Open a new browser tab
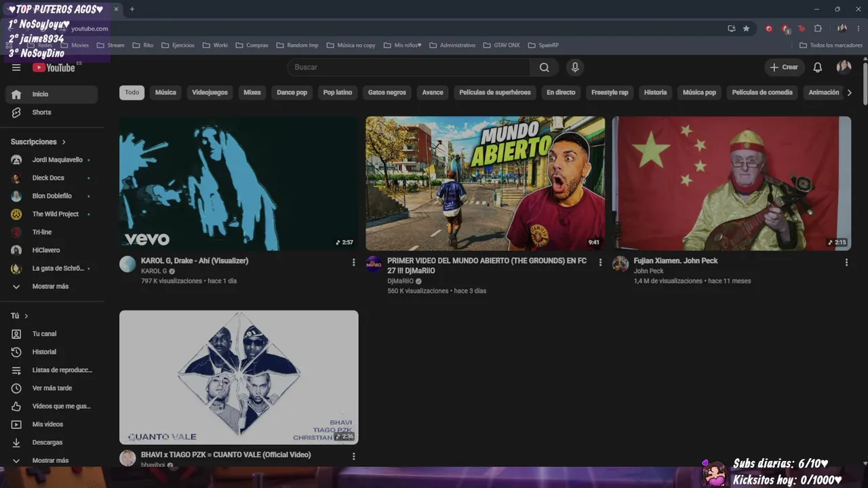 tap(132, 9)
